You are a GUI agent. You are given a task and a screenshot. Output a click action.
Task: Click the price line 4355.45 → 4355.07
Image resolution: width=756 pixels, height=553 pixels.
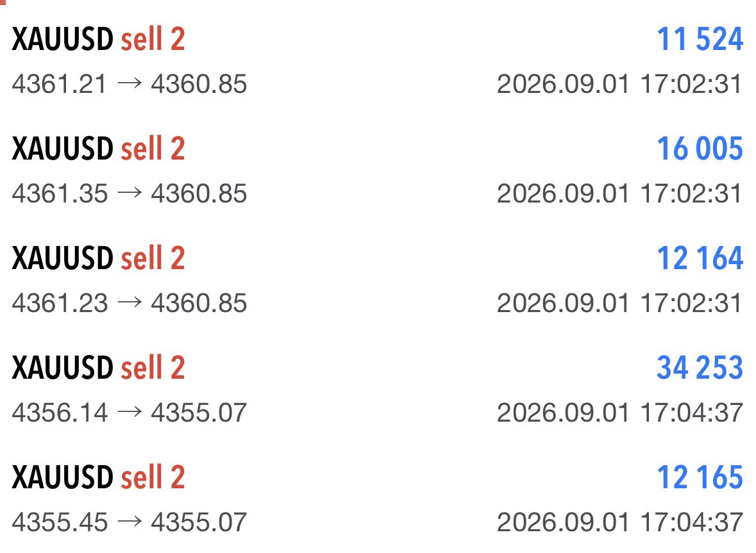(130, 522)
